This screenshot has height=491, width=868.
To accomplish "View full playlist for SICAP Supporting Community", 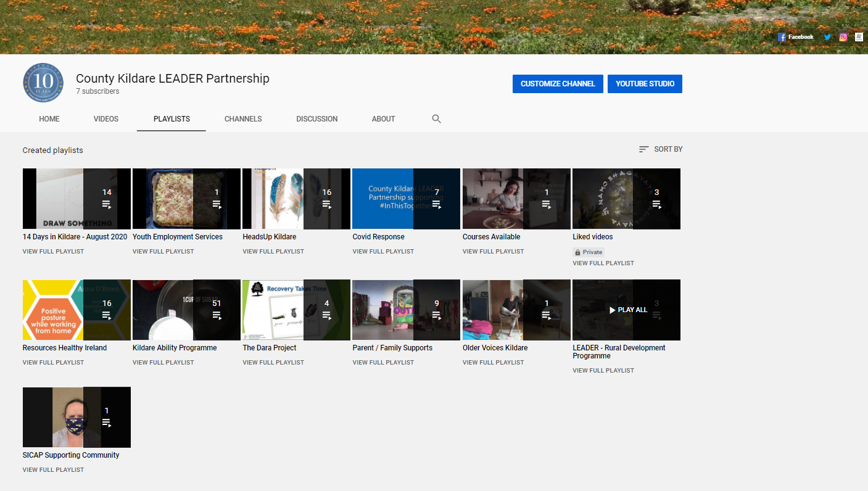I will tap(53, 470).
